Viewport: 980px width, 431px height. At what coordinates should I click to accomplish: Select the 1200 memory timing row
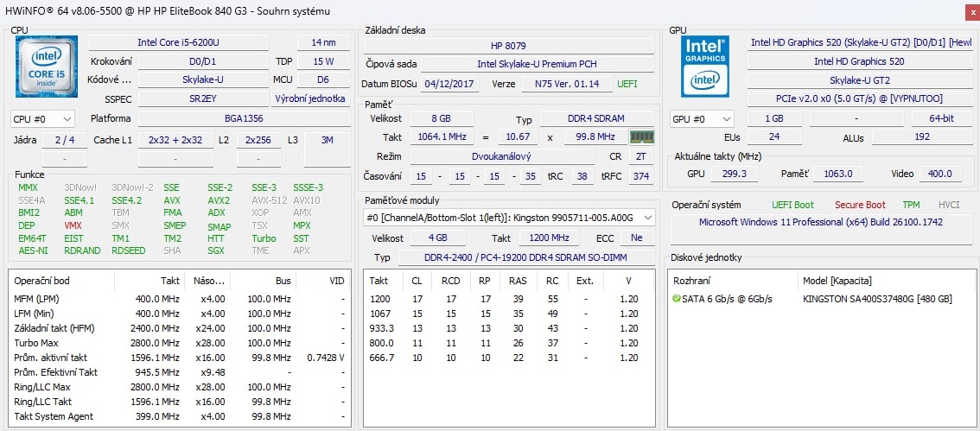(x=509, y=299)
